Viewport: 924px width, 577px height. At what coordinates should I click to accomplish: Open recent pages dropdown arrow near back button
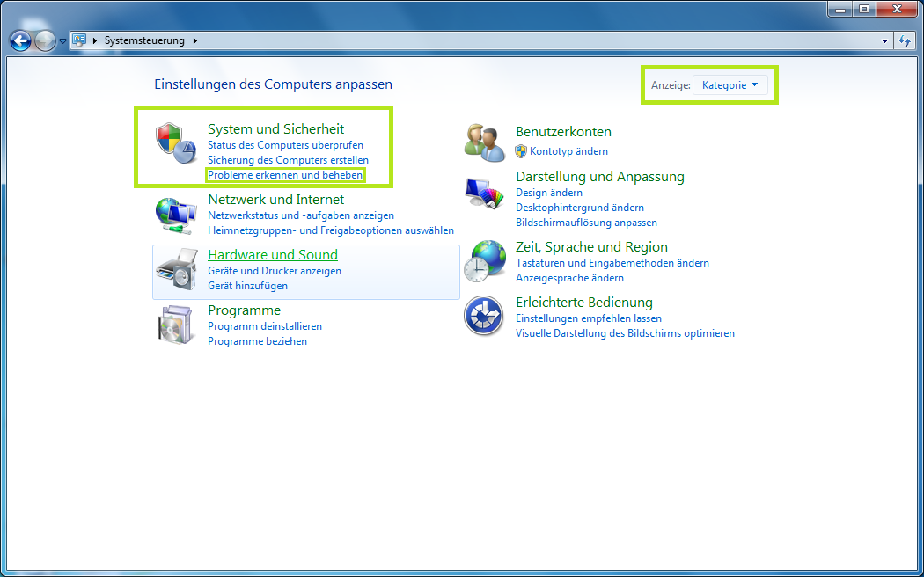62,42
